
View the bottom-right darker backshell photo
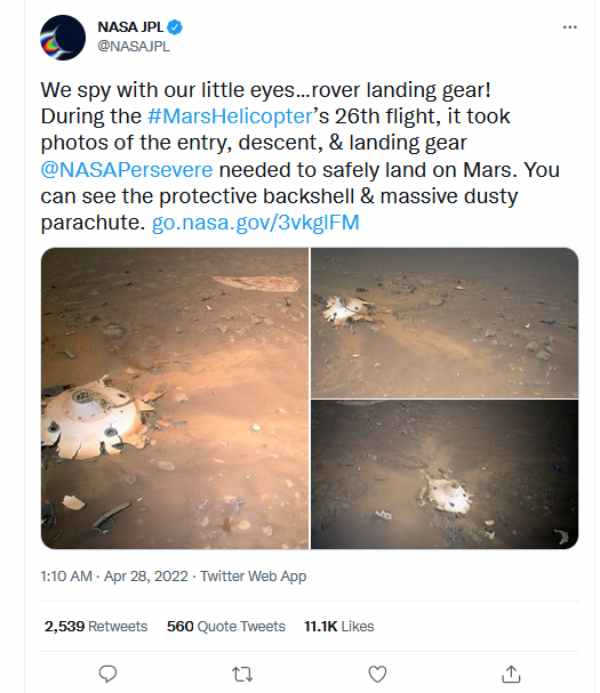click(445, 474)
